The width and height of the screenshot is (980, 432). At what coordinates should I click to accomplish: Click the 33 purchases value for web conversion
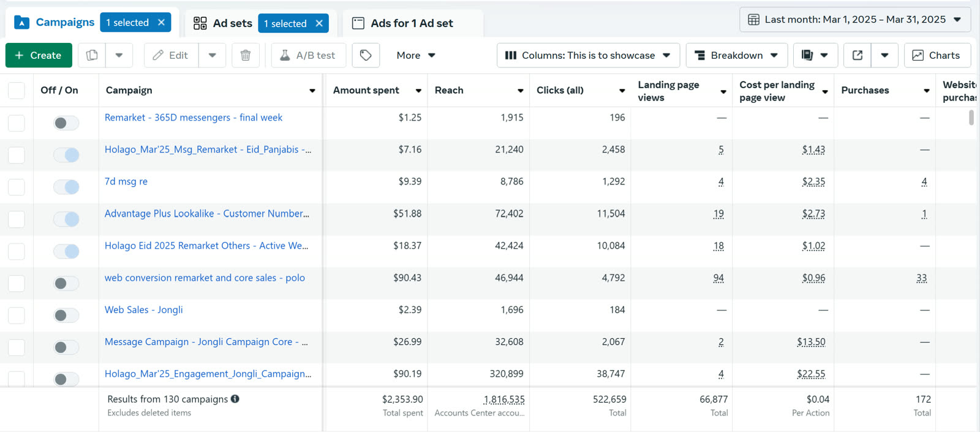click(x=921, y=278)
